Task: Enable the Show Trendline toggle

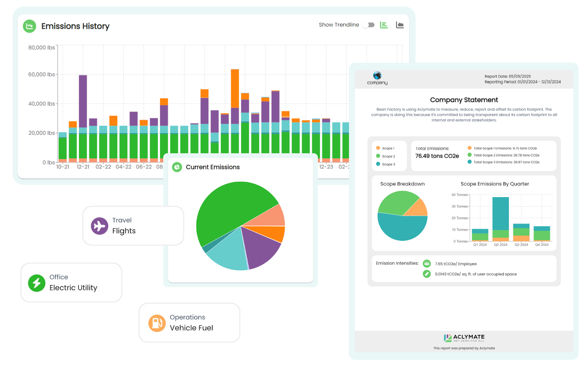Action: coord(368,25)
